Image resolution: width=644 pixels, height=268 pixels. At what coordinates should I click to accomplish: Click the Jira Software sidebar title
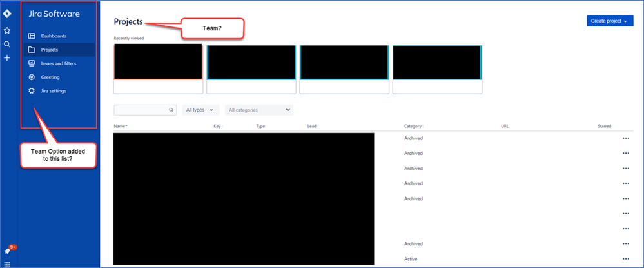click(54, 14)
